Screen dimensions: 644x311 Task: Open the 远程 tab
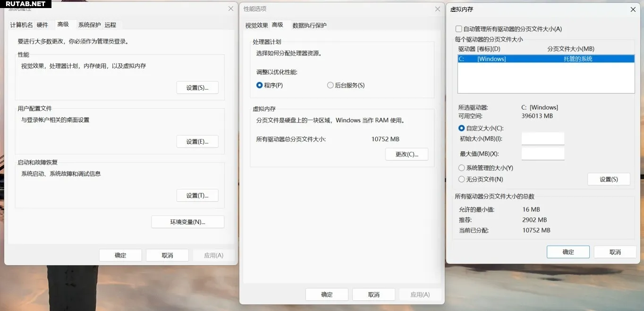[x=110, y=25]
